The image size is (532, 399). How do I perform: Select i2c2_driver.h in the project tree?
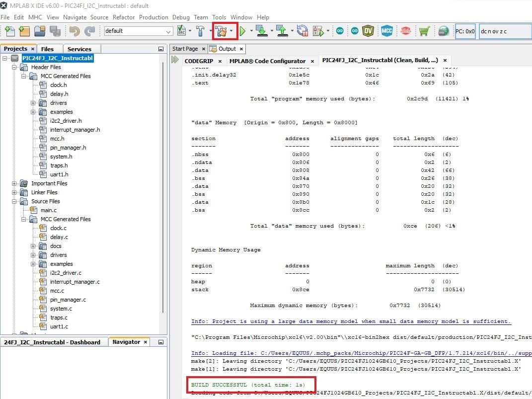click(x=66, y=121)
